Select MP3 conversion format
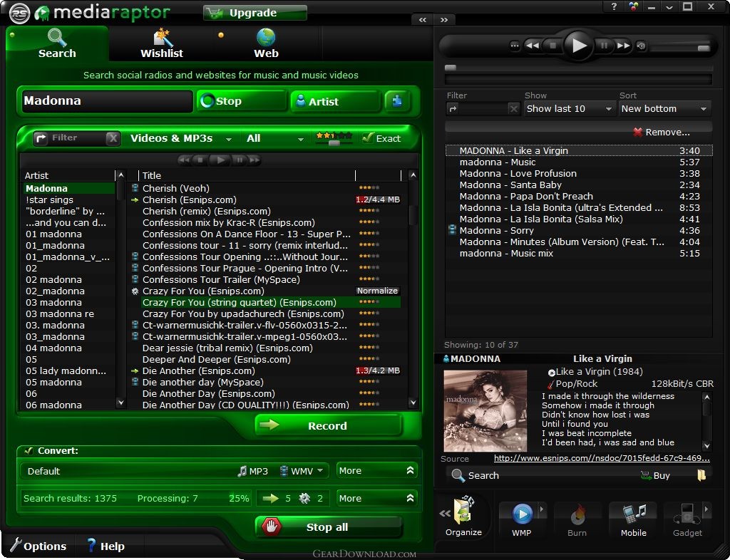 point(253,471)
